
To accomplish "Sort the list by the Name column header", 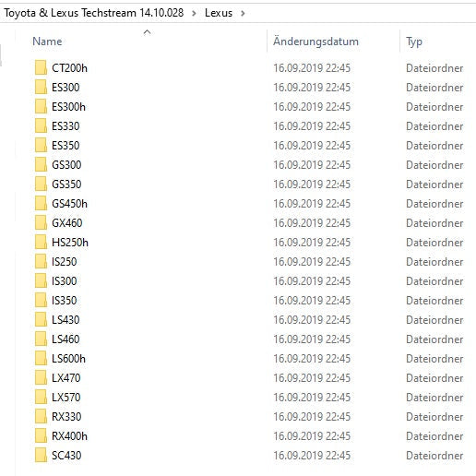I will coord(47,42).
